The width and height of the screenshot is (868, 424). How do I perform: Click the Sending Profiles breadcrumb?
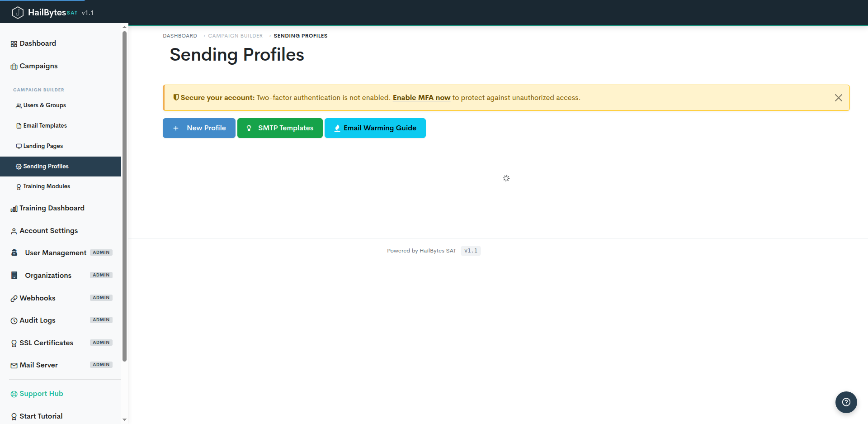301,36
